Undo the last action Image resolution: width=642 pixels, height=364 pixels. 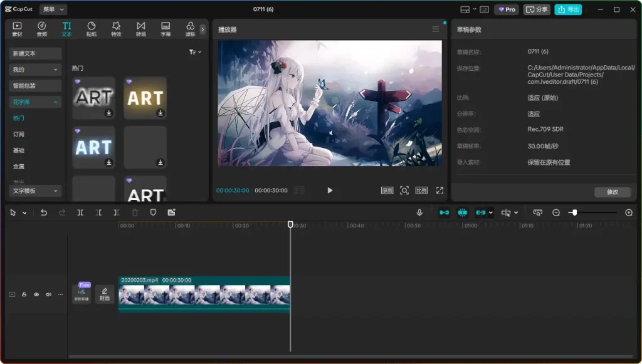(x=44, y=212)
